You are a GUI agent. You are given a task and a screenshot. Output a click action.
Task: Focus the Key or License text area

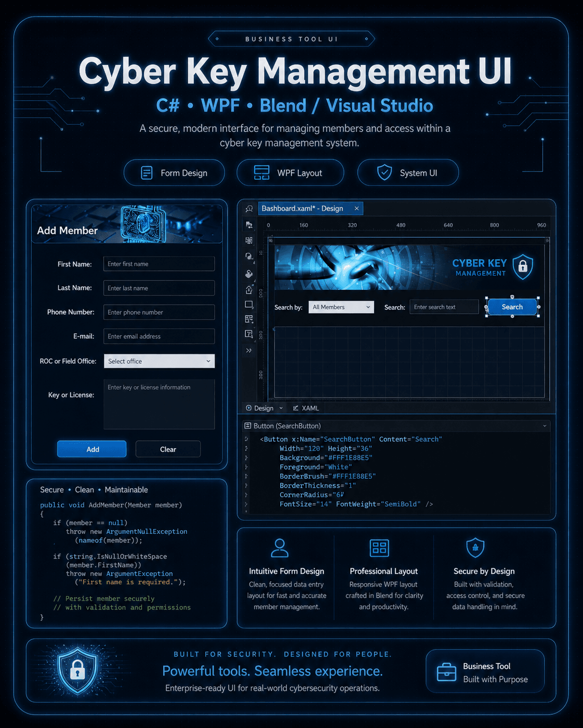click(x=159, y=405)
